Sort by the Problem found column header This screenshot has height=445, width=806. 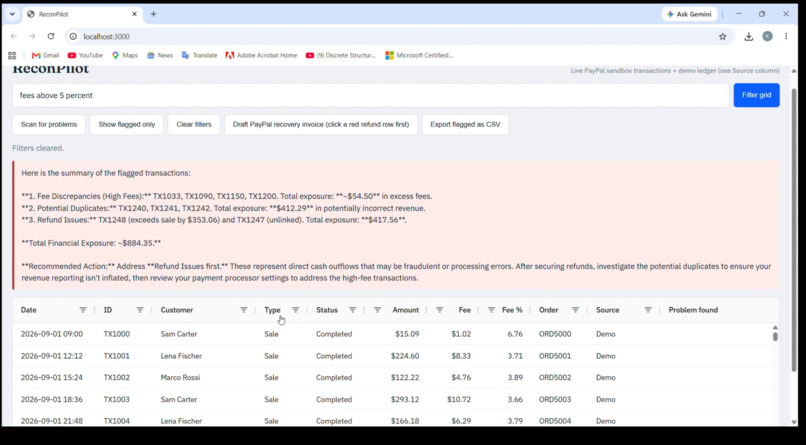[693, 310]
